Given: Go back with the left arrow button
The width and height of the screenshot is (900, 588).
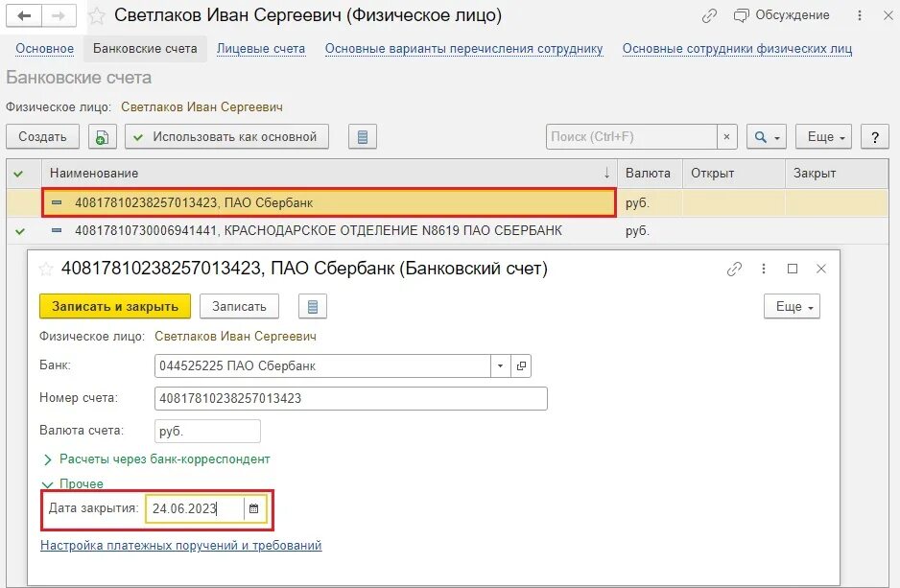Looking at the screenshot, I should pos(24,15).
